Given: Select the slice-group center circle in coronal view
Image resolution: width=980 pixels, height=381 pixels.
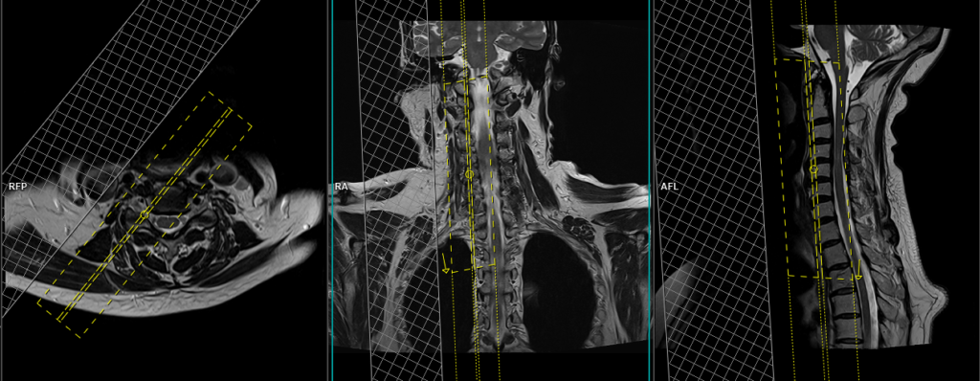Looking at the screenshot, I should pos(469,174).
